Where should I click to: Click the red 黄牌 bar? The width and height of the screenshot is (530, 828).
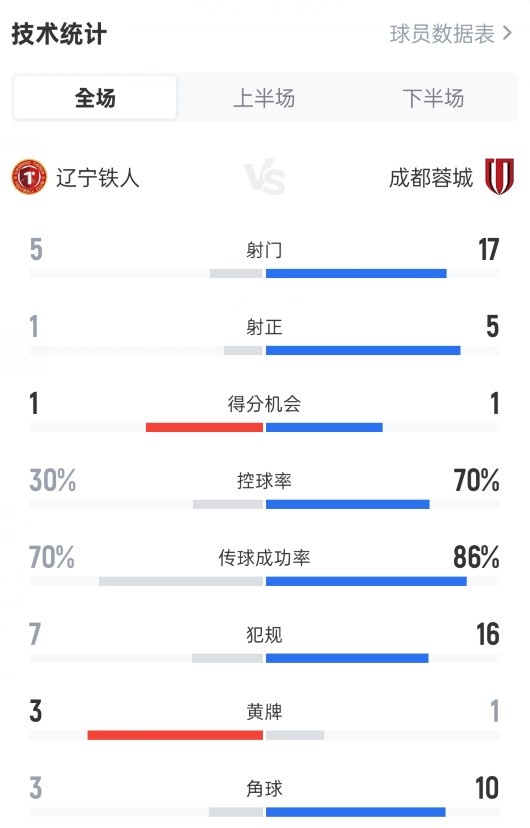click(x=175, y=735)
